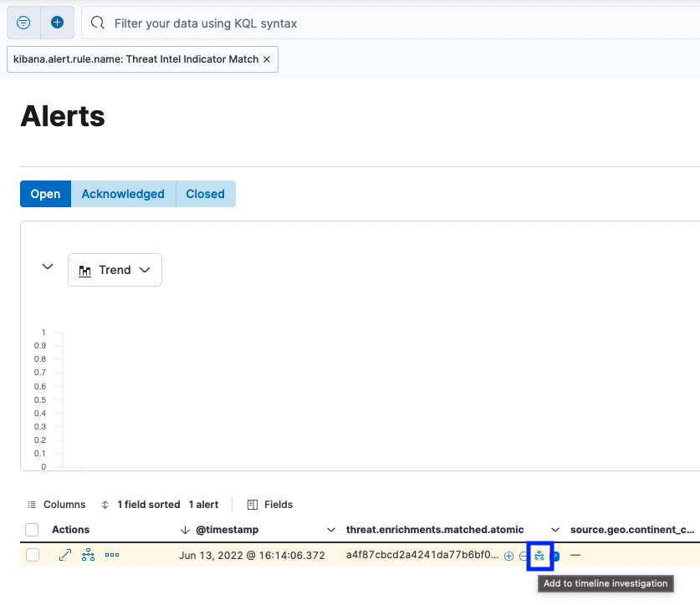
Task: Check the select-all alerts checkbox in header
Action: [32, 529]
